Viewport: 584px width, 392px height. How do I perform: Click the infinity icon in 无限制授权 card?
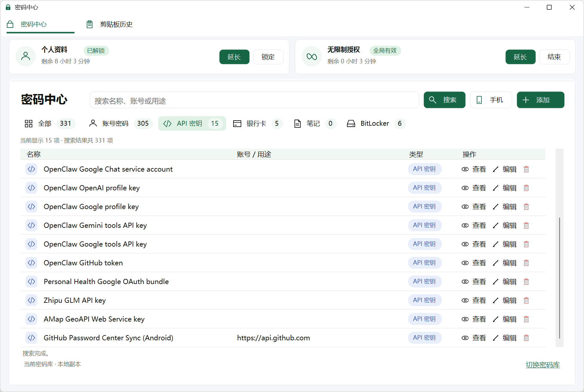312,57
